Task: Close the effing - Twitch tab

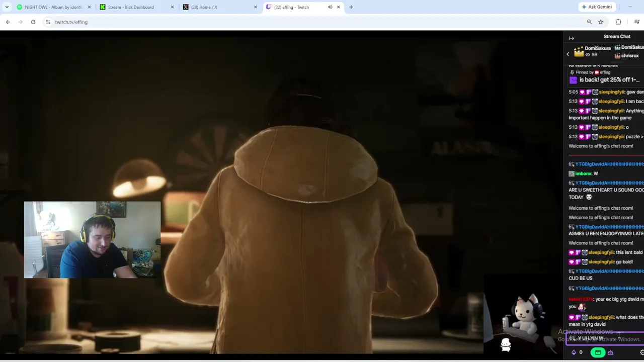Action: (x=338, y=7)
